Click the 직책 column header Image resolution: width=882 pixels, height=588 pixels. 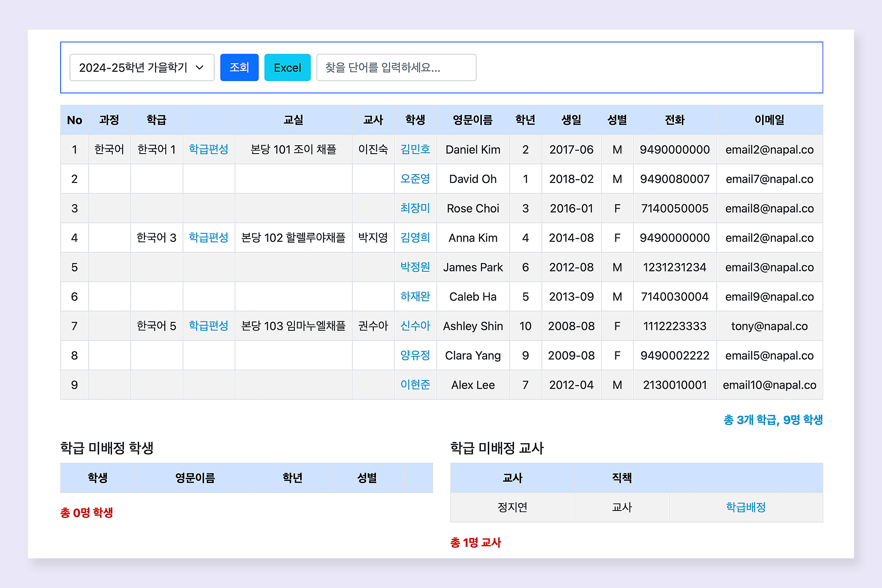point(622,478)
